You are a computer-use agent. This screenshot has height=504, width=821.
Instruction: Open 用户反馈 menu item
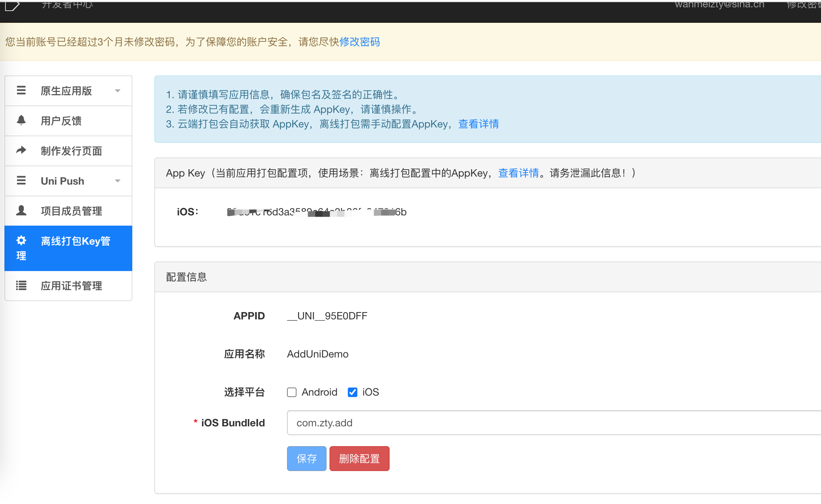pyautogui.click(x=61, y=121)
